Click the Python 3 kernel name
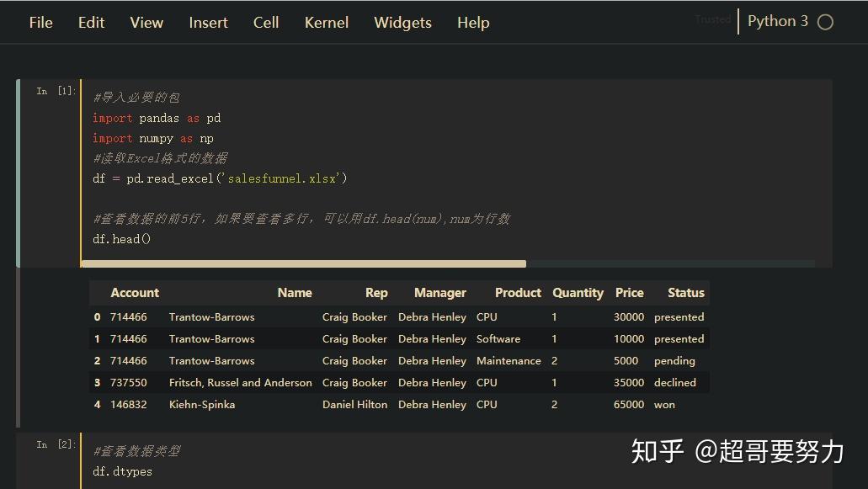868x489 pixels. point(777,21)
